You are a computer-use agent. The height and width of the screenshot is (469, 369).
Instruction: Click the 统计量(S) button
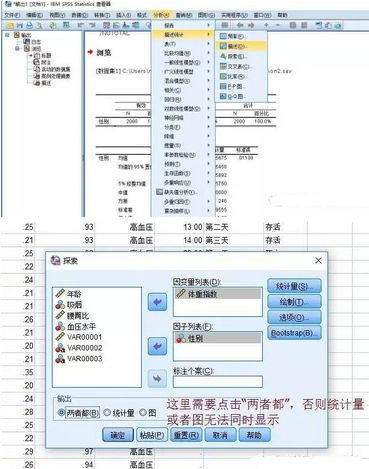pyautogui.click(x=294, y=286)
